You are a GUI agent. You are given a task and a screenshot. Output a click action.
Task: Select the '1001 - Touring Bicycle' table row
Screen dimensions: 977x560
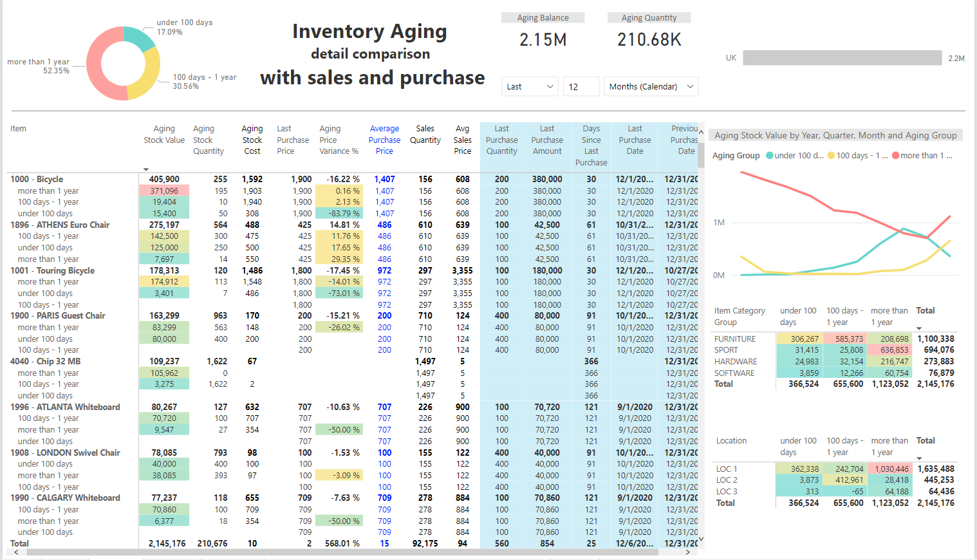click(53, 270)
